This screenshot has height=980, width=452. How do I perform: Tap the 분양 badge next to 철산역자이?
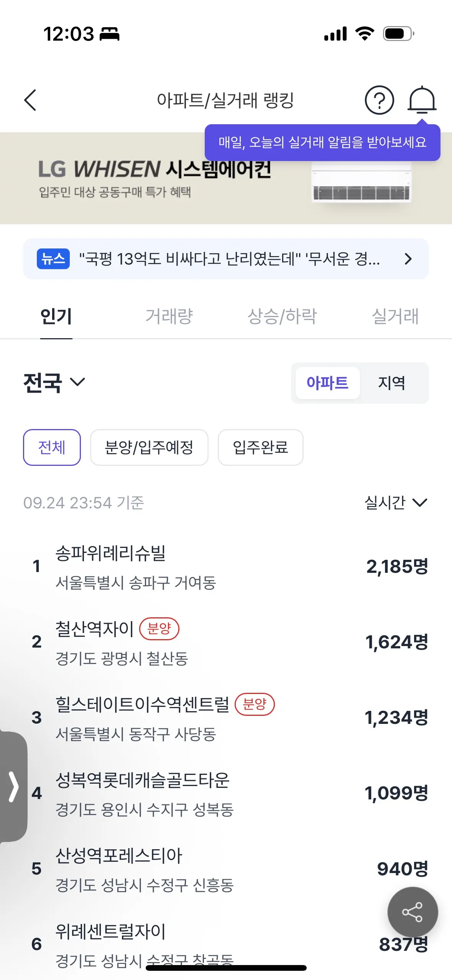[159, 629]
